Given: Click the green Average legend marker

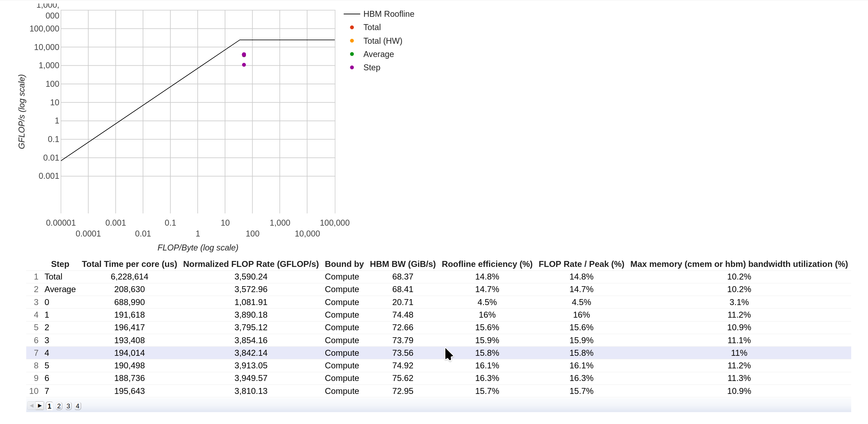Looking at the screenshot, I should coord(352,54).
